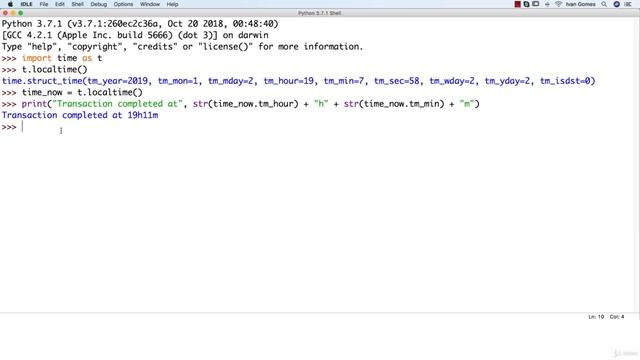Click the output 'Transaction completed at 19h11m'

tap(80, 115)
